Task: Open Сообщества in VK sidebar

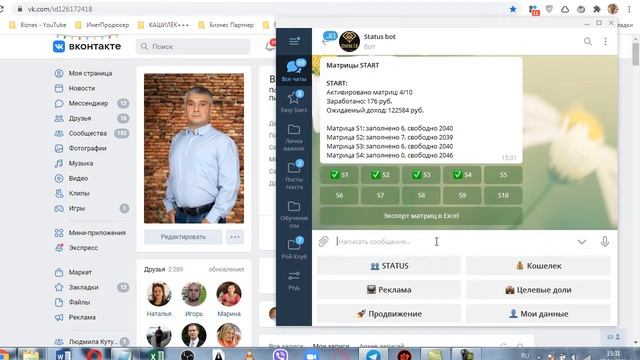Action: pos(81,133)
